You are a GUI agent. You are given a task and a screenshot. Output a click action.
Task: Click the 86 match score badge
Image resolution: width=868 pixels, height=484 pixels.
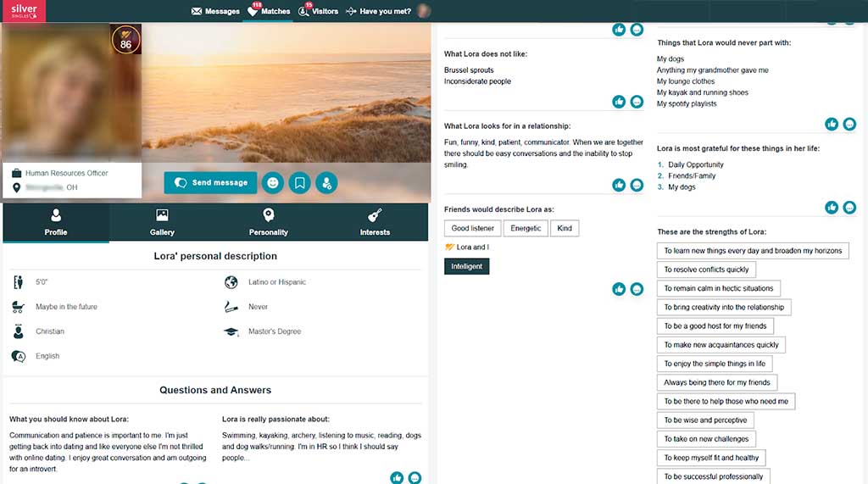(126, 40)
